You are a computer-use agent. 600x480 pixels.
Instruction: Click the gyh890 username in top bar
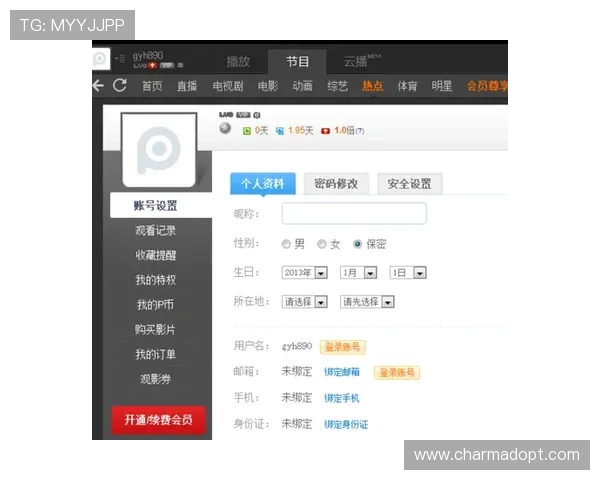(148, 56)
